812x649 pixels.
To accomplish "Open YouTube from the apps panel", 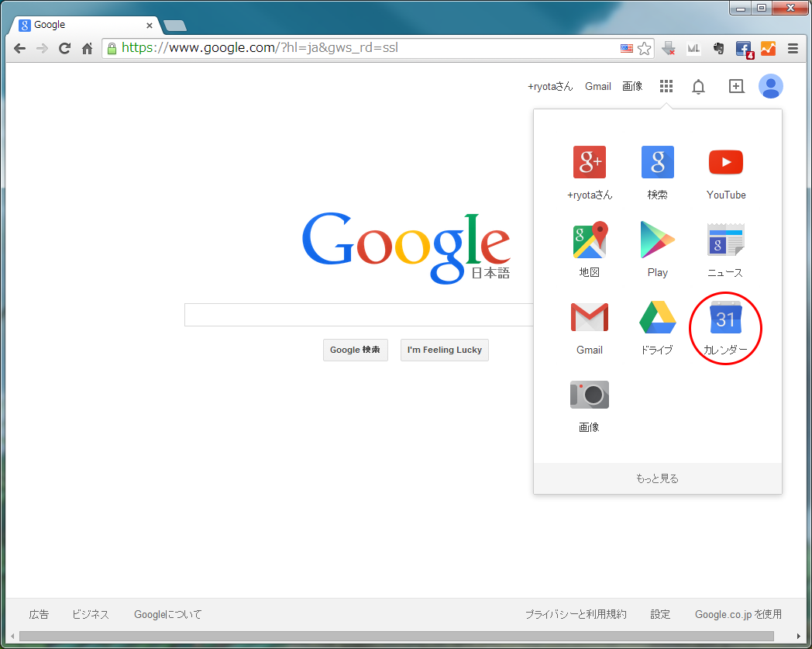I will coord(725,162).
